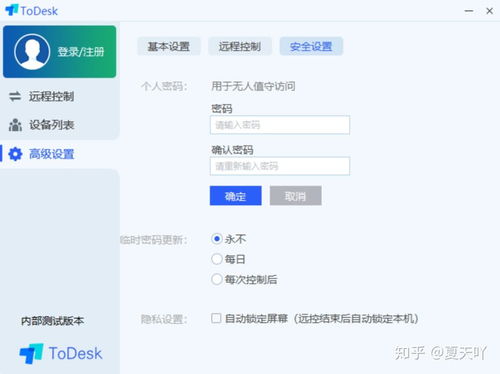Viewport: 500px width, 374px height.
Task: Click the 用于无人值守访问 description text
Action: (253, 86)
